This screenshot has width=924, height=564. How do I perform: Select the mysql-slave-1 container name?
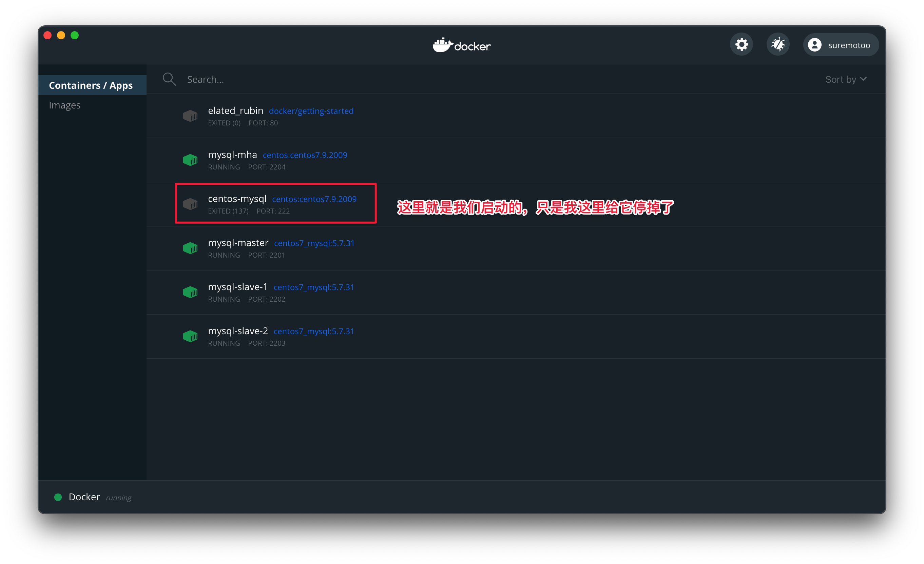coord(238,287)
